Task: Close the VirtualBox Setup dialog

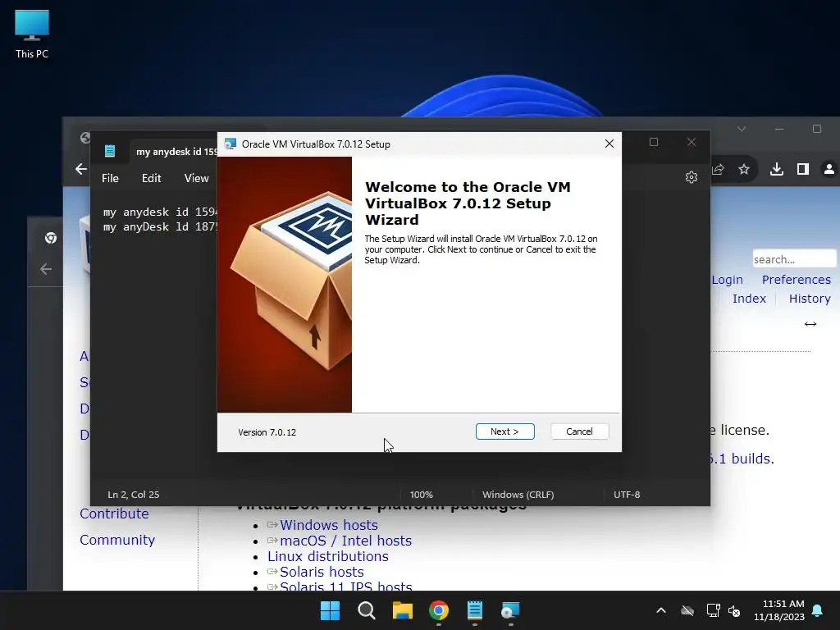Action: (609, 144)
